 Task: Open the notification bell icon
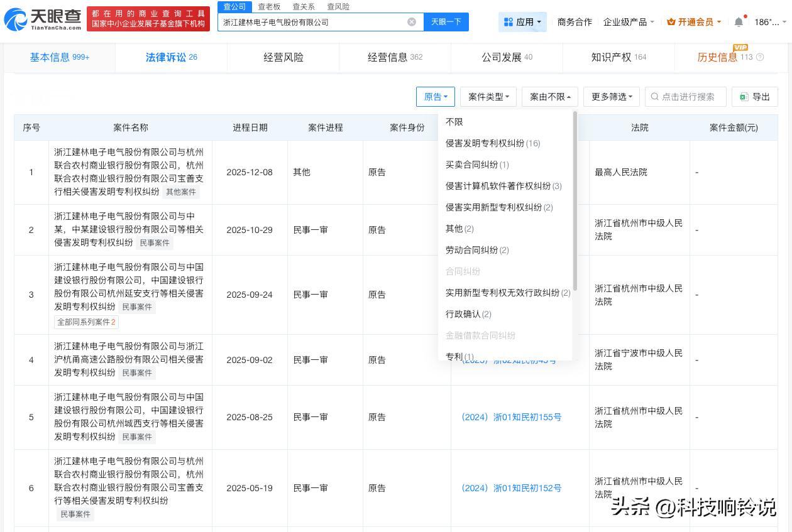(739, 21)
